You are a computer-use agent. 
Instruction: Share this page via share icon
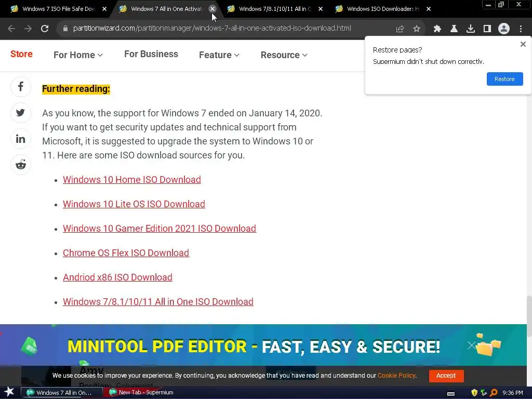click(x=400, y=29)
